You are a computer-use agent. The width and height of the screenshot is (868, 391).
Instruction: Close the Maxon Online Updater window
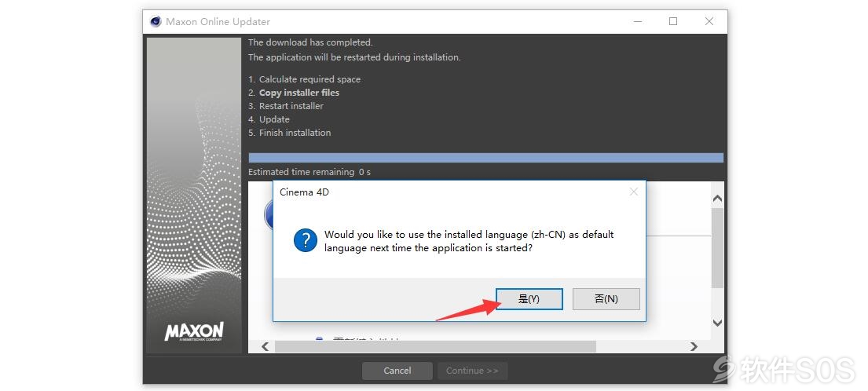pos(709,21)
